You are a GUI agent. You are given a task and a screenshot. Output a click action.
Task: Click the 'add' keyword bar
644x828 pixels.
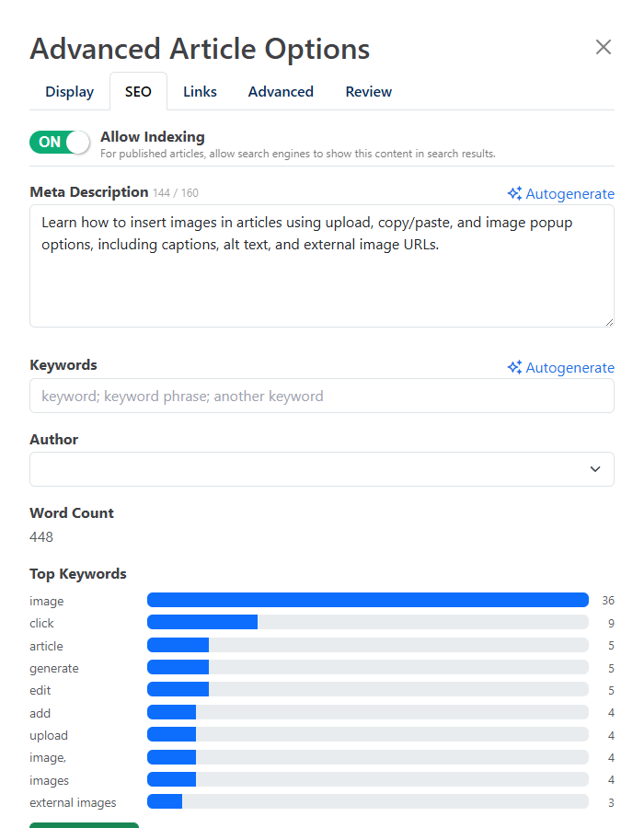point(368,712)
